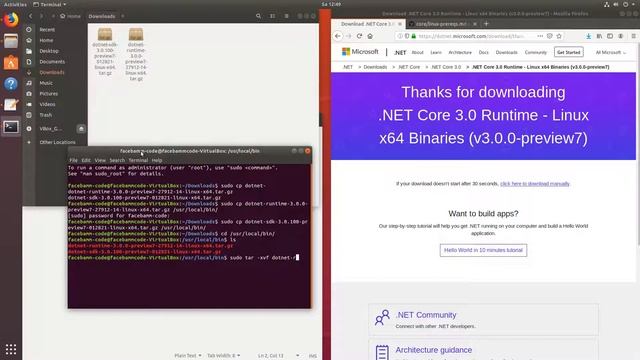Screen dimensions: 640x360
Task: Open the terminal Edit menu
Action: tap(86, 160)
